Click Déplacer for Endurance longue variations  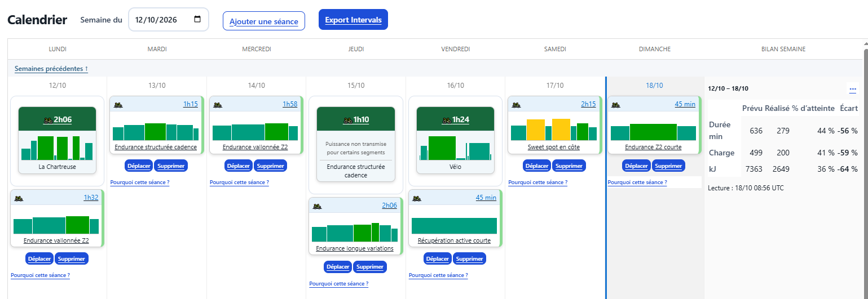(x=337, y=267)
